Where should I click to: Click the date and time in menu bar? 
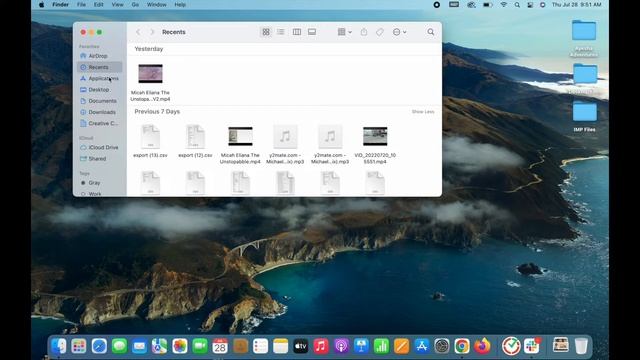[576, 5]
